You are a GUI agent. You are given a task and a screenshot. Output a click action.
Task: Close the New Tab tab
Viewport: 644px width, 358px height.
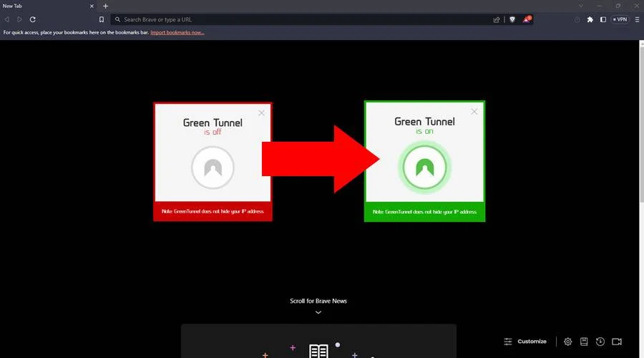tap(92, 6)
